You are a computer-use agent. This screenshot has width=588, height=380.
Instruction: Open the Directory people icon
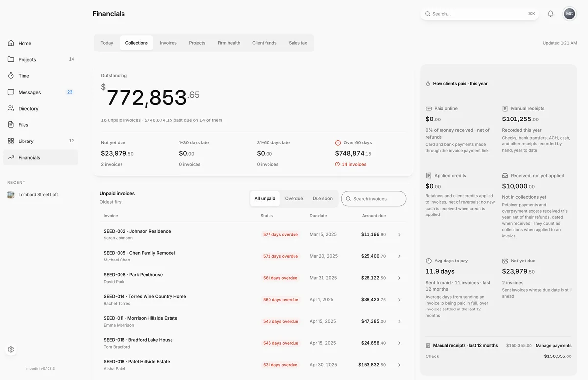[11, 108]
